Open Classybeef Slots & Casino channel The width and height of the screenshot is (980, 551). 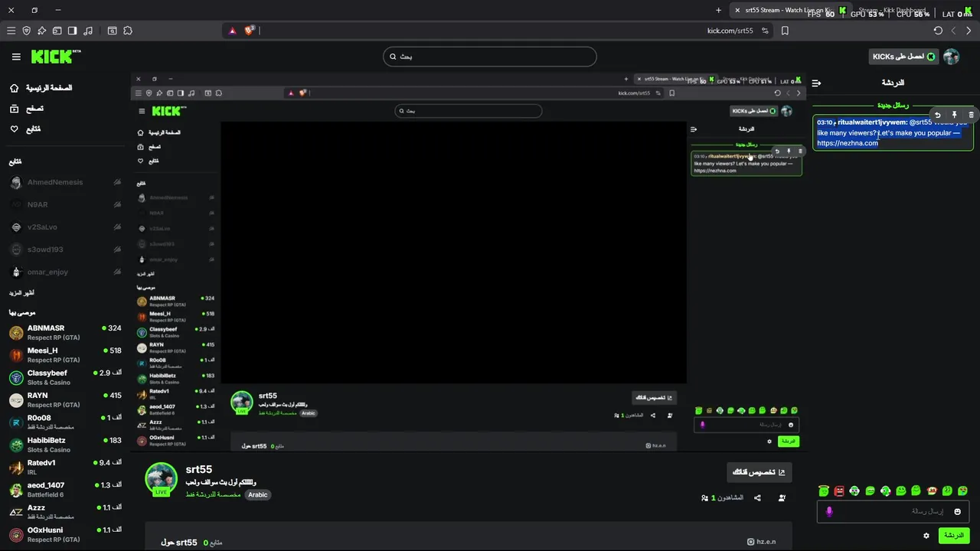65,377
